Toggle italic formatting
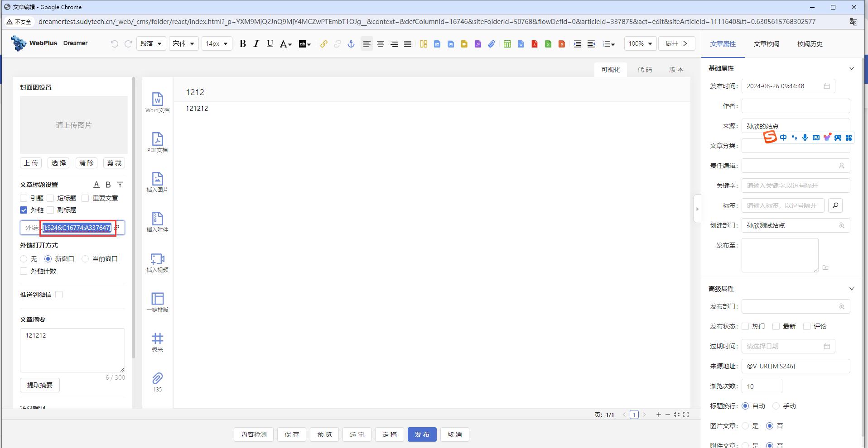This screenshot has height=448, width=868. [x=256, y=44]
